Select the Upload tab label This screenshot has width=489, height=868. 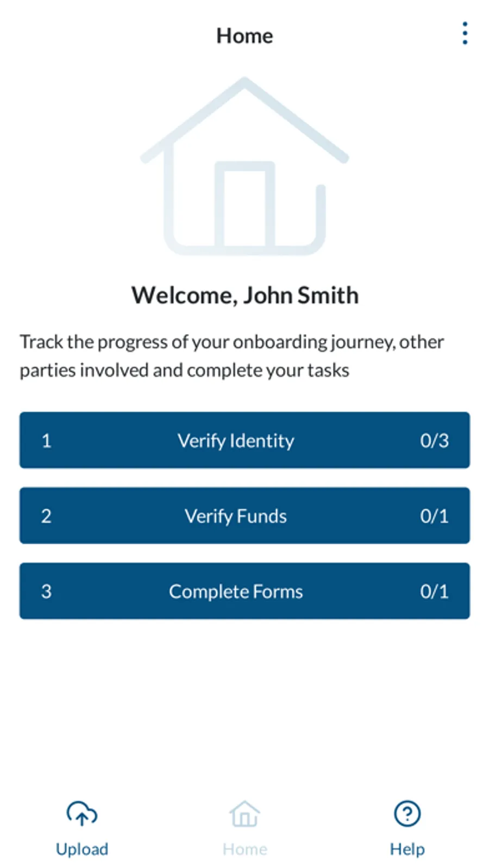pos(82,849)
